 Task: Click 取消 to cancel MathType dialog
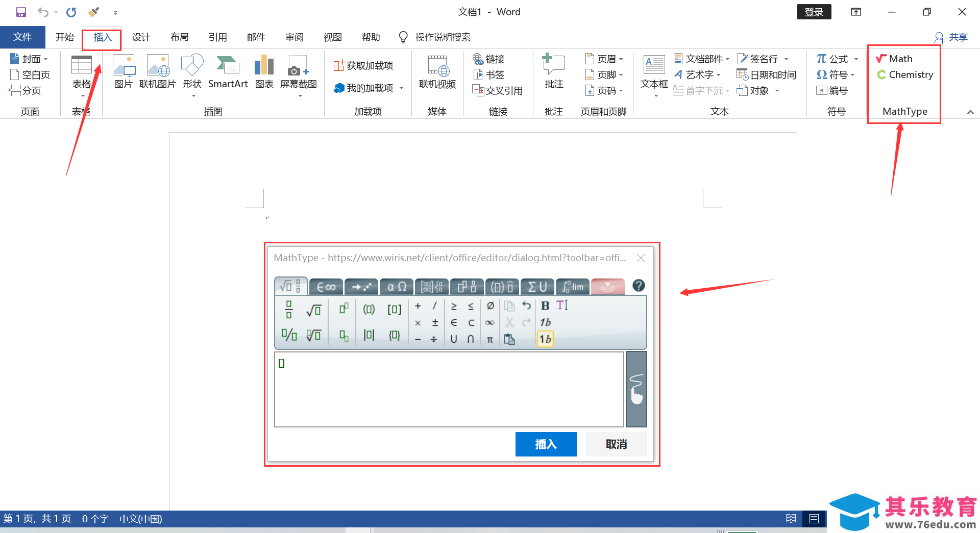tap(616, 444)
